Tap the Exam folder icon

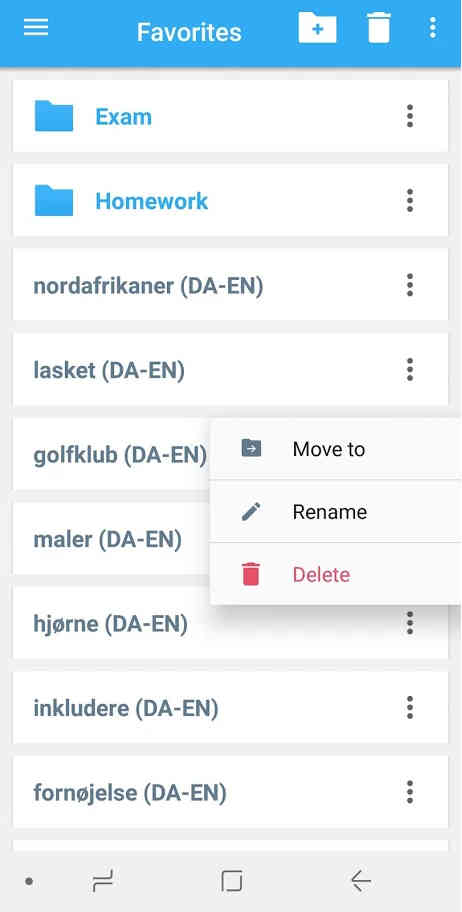click(x=54, y=116)
